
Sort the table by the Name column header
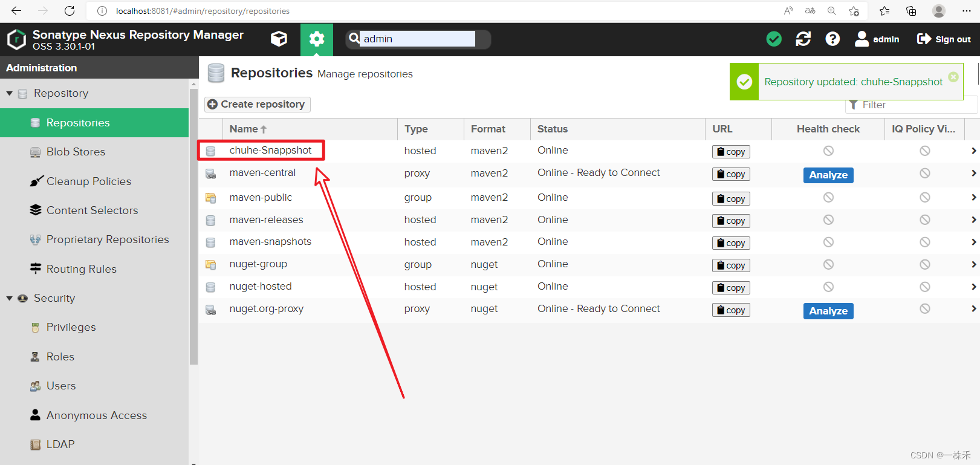(x=310, y=129)
